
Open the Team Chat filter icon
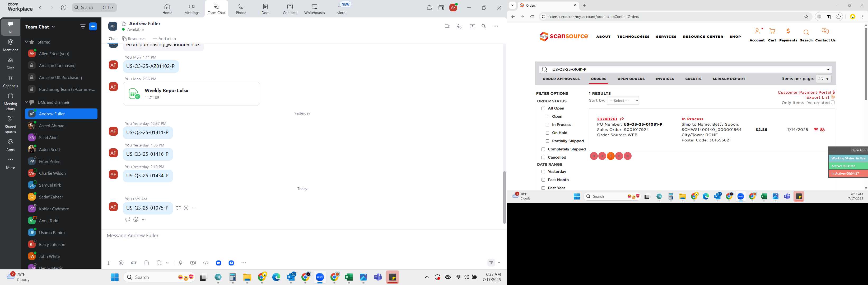83,27
